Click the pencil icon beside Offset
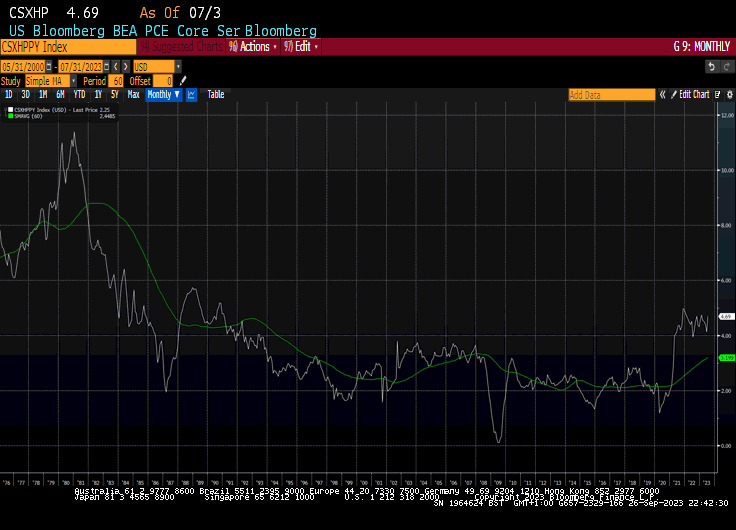 point(183,80)
